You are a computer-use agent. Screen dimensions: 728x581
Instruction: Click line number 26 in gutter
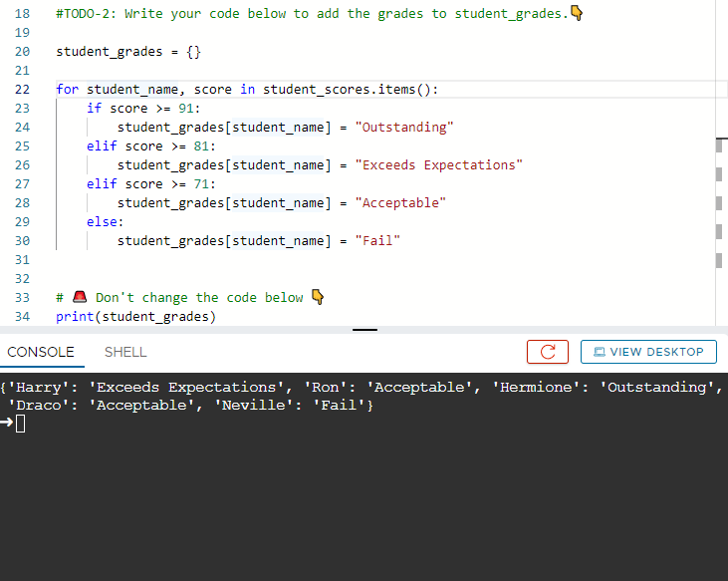tap(22, 164)
